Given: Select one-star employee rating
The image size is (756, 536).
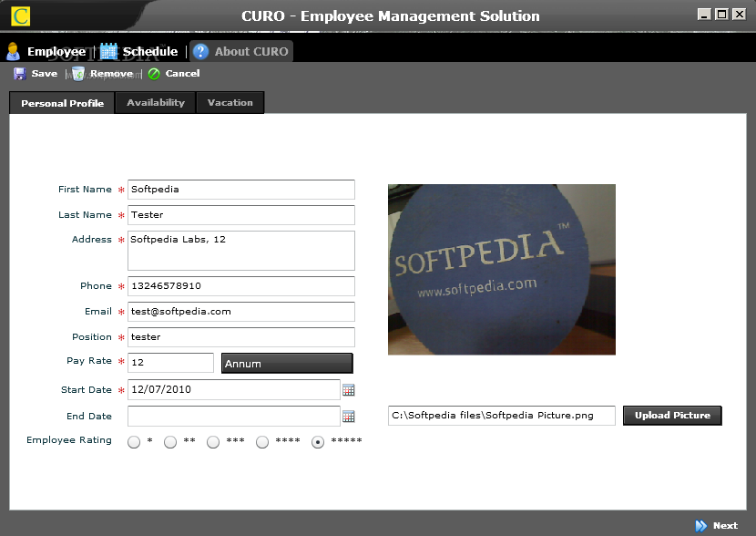Looking at the screenshot, I should 134,441.
